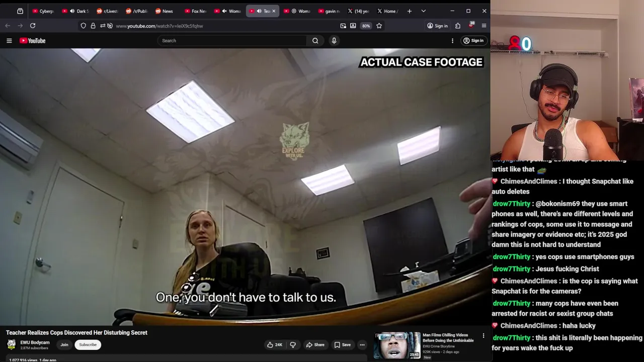Viewport: 644px width, 362px height.
Task: Reload the current page
Action: coord(33,26)
